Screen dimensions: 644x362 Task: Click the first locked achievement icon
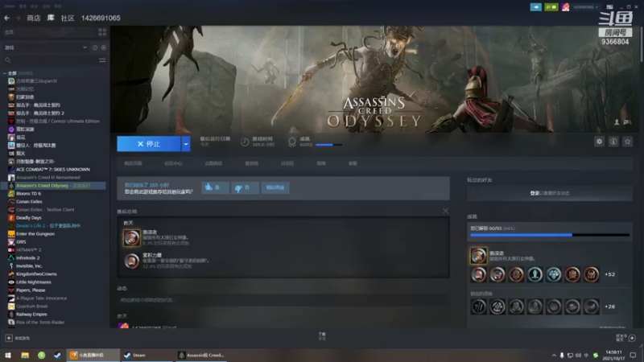tap(478, 306)
